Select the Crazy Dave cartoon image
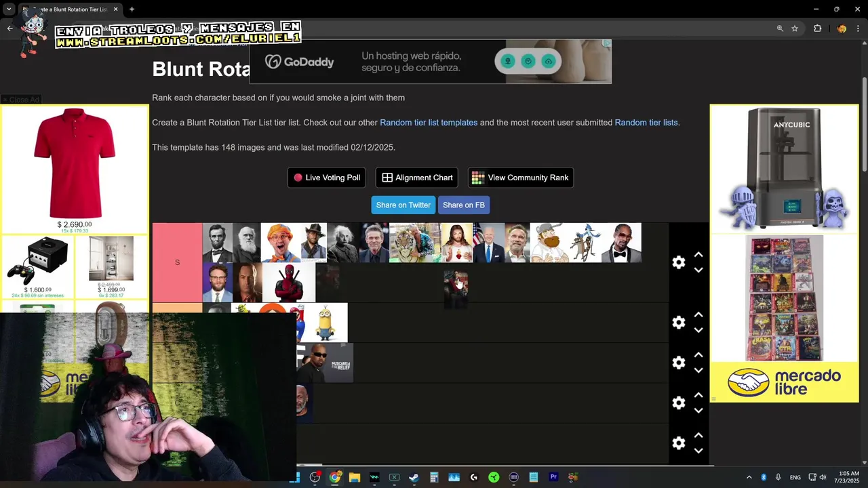 (x=549, y=243)
